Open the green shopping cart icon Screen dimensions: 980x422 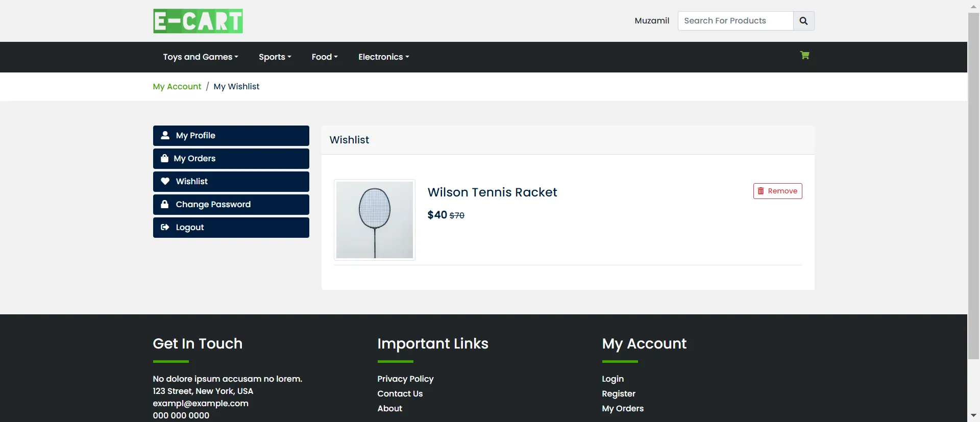(804, 56)
